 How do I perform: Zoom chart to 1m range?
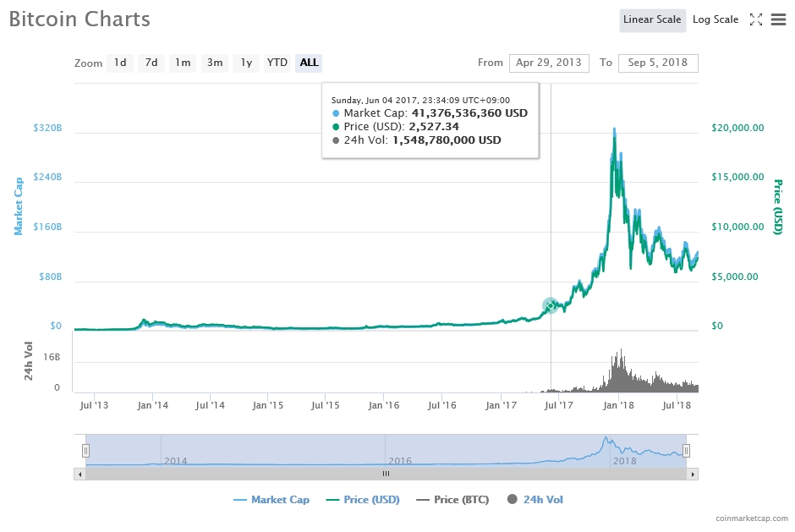[x=183, y=63]
